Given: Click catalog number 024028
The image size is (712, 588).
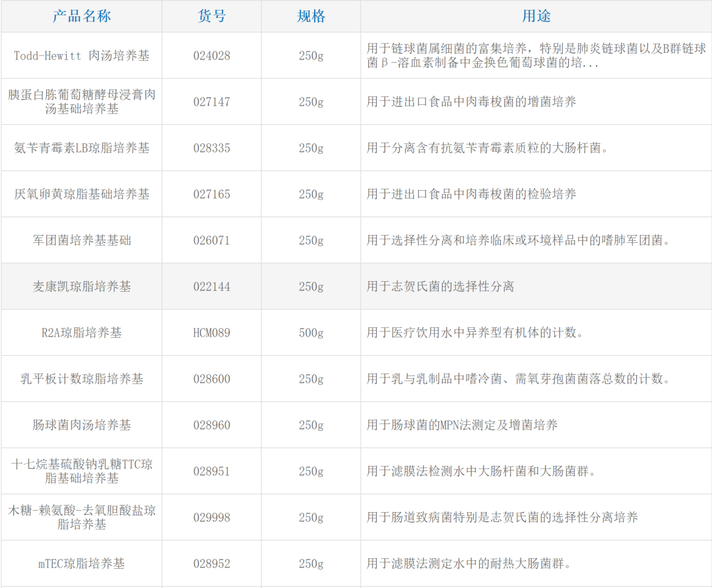Looking at the screenshot, I should point(212,55).
